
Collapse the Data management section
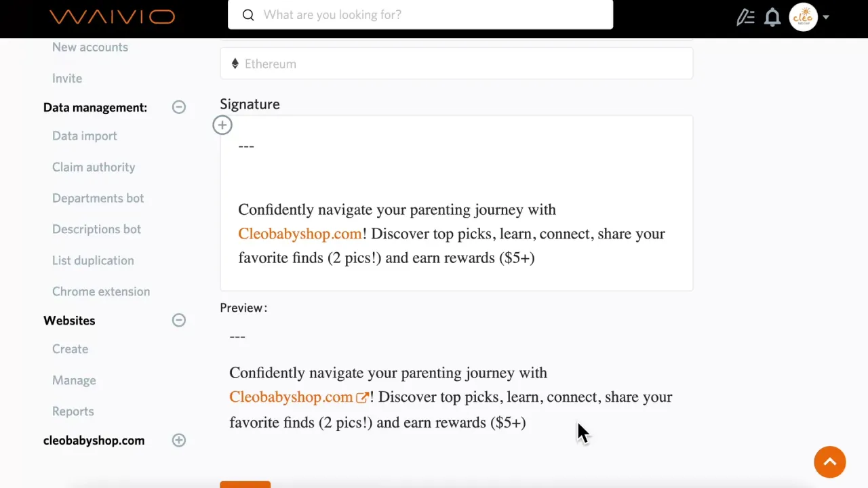click(178, 107)
